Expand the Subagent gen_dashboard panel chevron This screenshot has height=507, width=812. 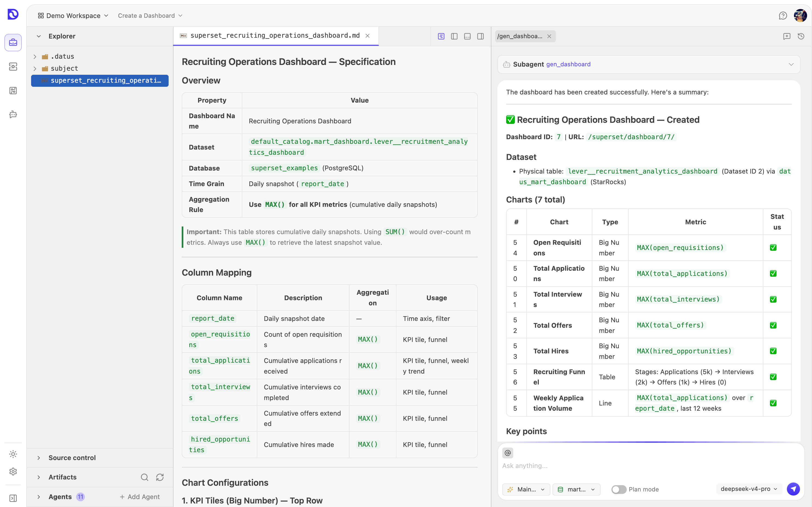[791, 64]
